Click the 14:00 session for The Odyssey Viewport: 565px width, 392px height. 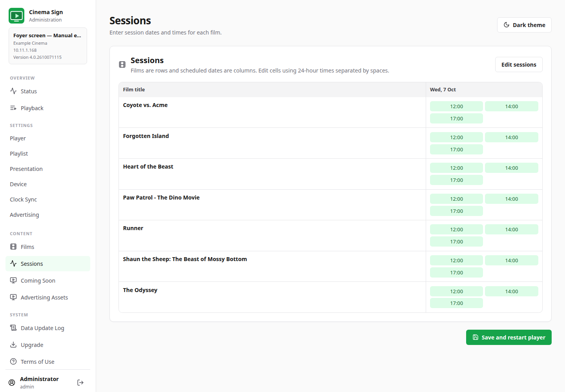[x=512, y=291]
